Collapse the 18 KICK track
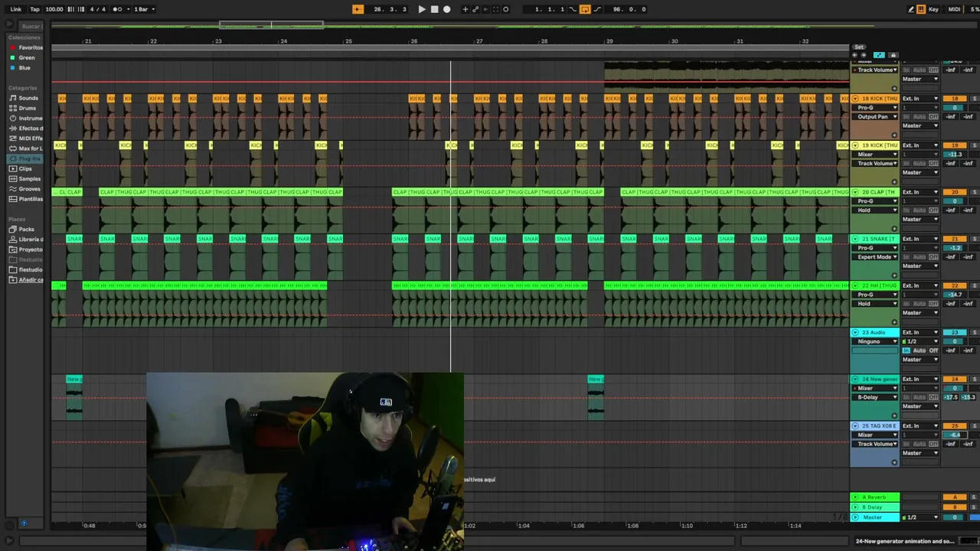The image size is (980, 551). click(855, 99)
